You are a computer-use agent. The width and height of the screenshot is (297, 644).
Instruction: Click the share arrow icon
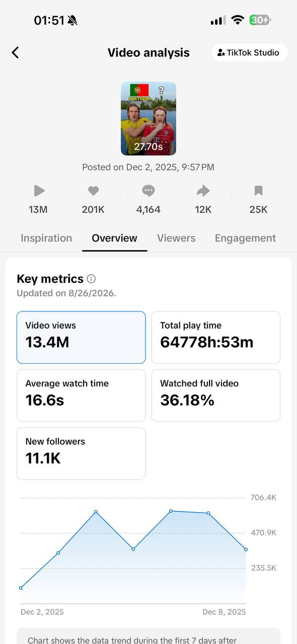click(203, 191)
